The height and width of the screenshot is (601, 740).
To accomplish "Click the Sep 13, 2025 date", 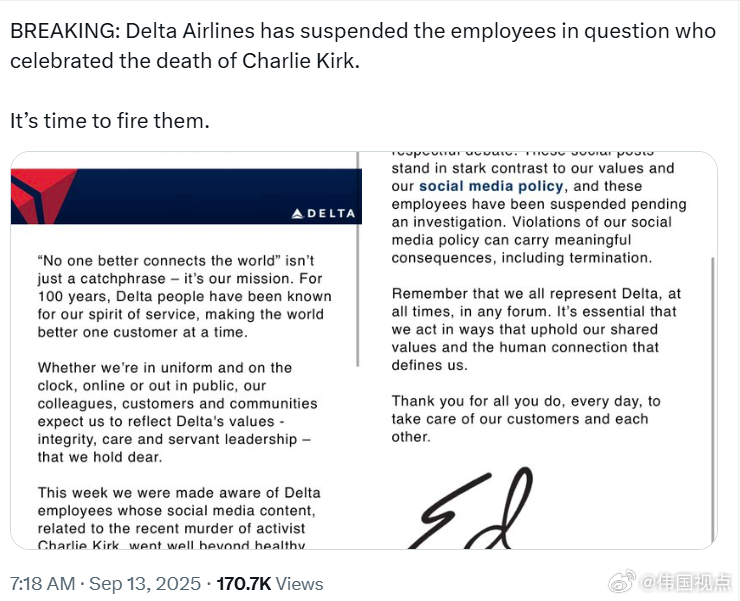I will pos(144,584).
